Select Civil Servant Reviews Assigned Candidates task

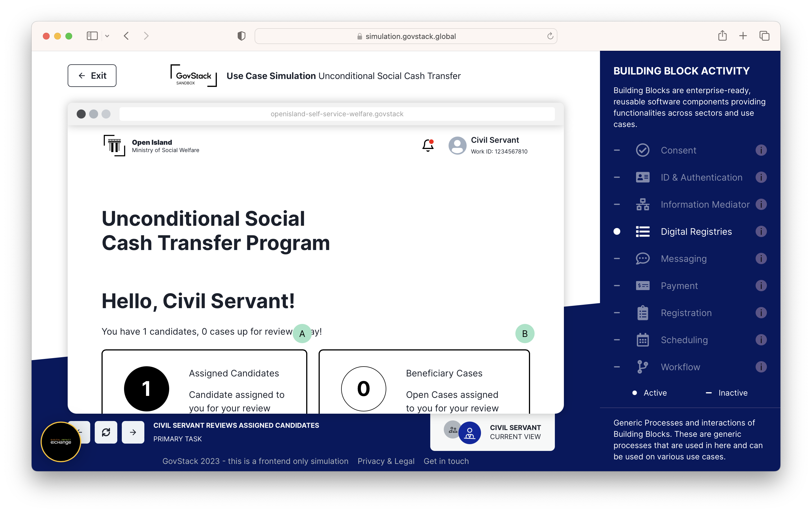(x=236, y=431)
